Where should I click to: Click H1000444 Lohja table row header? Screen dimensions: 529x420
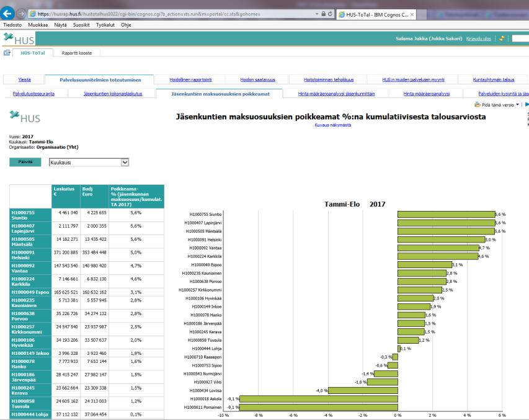coord(30,414)
